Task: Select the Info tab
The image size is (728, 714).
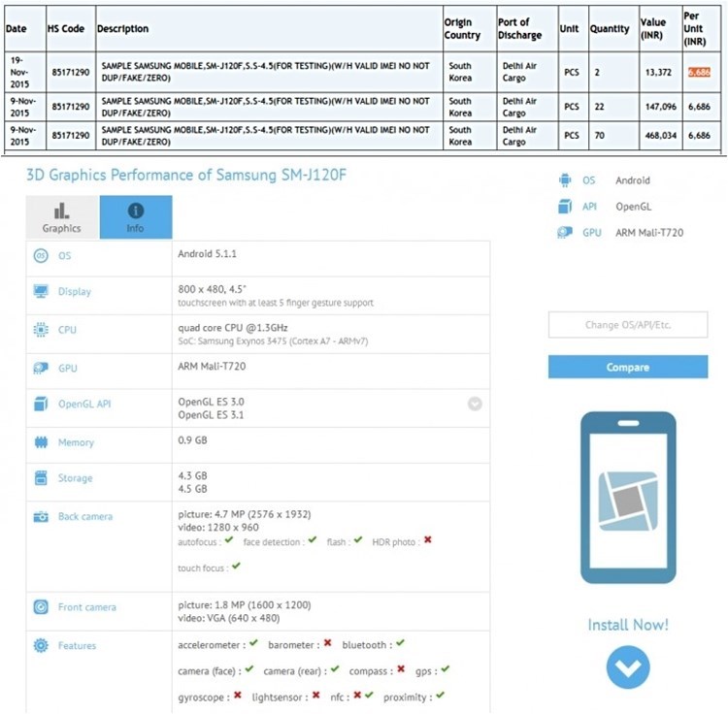Action: coord(136,217)
